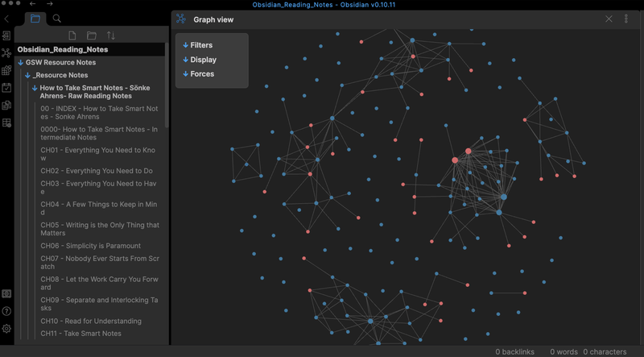
Task: Open more options for Graph view
Action: 626,19
